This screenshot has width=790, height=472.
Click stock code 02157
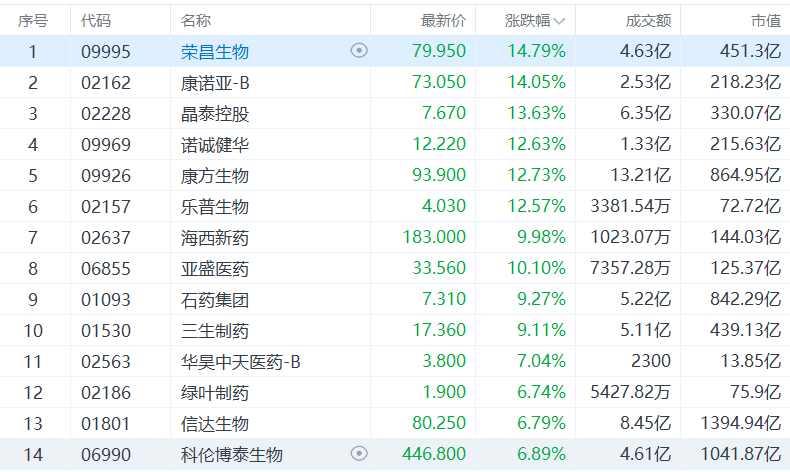(x=106, y=207)
